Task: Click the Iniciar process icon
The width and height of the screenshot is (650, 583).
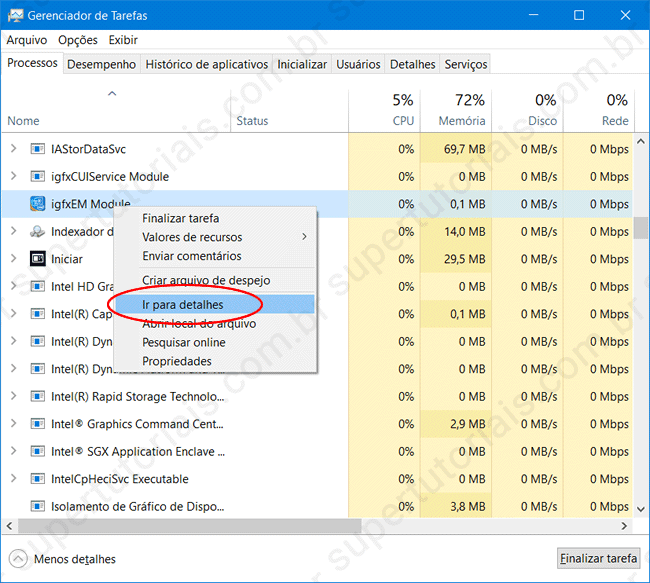Action: 37,259
